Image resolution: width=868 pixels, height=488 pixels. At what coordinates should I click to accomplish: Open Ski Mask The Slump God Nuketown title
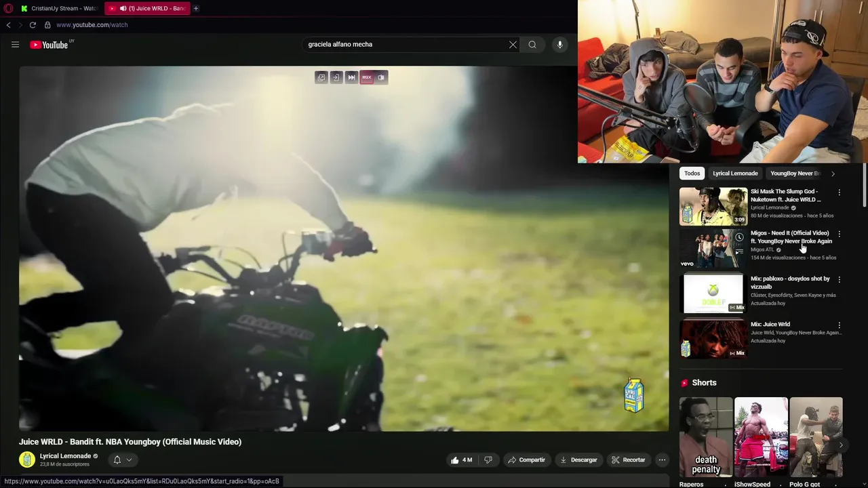tap(785, 195)
